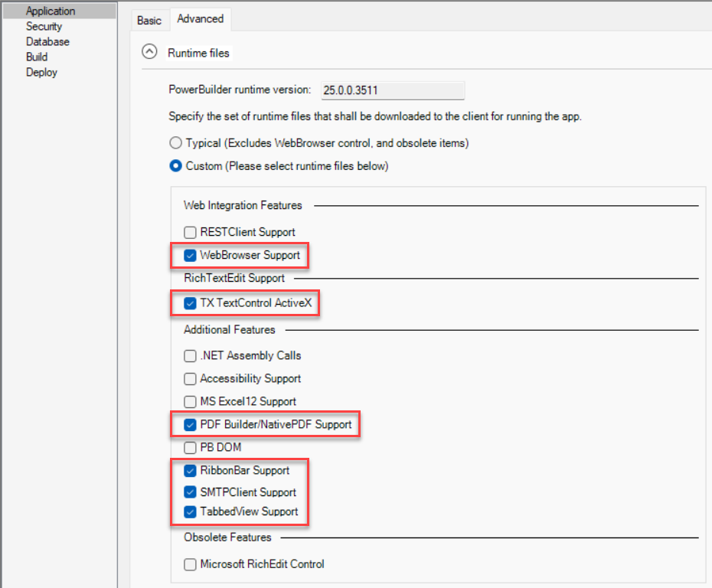Collapse the Runtime files section chevron

coord(150,53)
